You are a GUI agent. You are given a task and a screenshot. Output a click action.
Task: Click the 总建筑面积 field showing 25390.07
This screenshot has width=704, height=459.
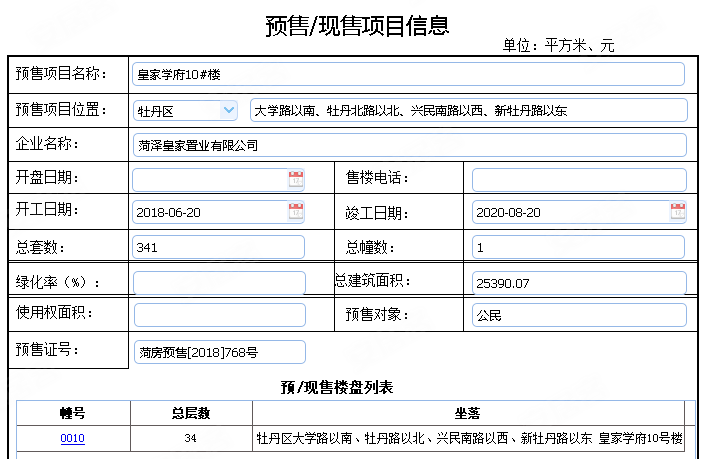(579, 282)
